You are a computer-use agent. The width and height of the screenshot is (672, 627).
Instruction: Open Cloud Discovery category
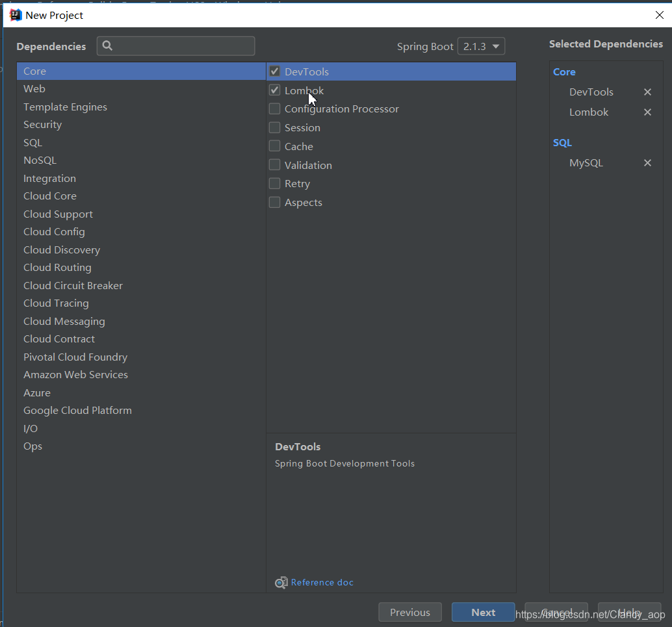[x=142, y=250]
